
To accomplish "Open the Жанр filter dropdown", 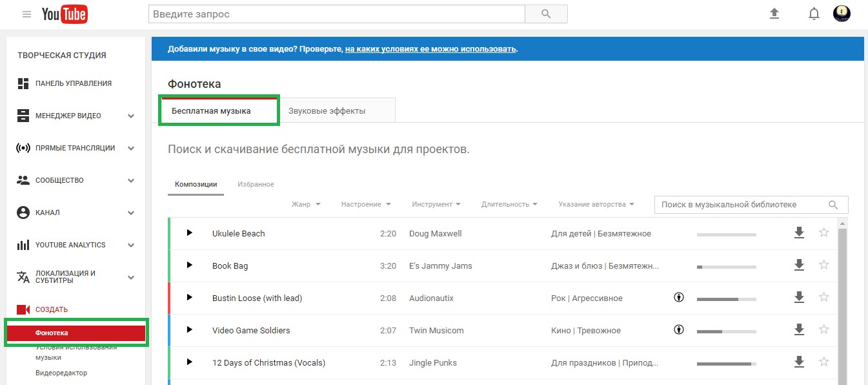I will tap(305, 204).
